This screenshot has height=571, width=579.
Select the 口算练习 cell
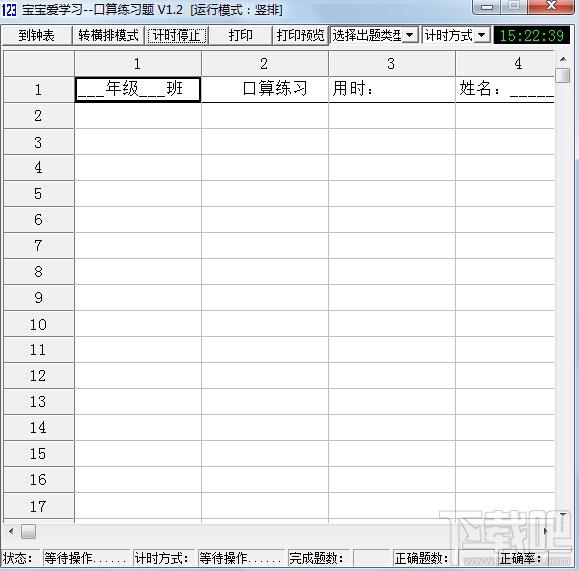[x=265, y=89]
